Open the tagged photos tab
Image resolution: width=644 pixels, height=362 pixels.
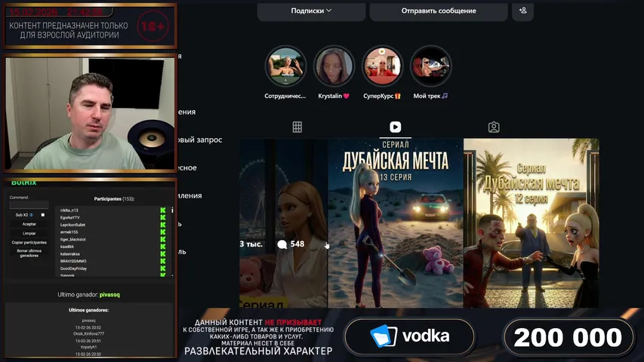pos(493,127)
